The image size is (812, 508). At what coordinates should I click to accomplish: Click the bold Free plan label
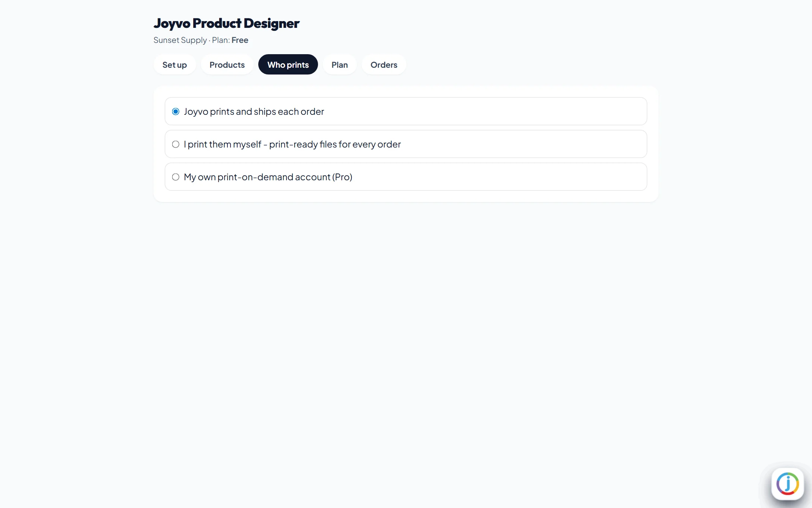click(x=240, y=40)
